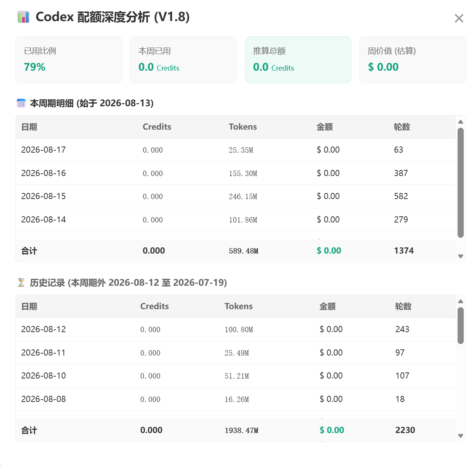Viewport: 476px width, 466px height.
Task: Click the rounds value 582
Action: [x=401, y=196]
